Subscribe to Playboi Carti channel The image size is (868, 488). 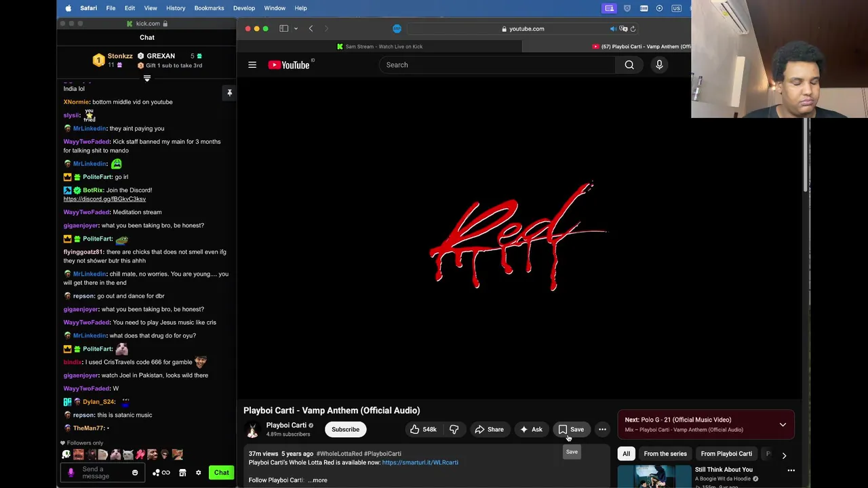(345, 430)
